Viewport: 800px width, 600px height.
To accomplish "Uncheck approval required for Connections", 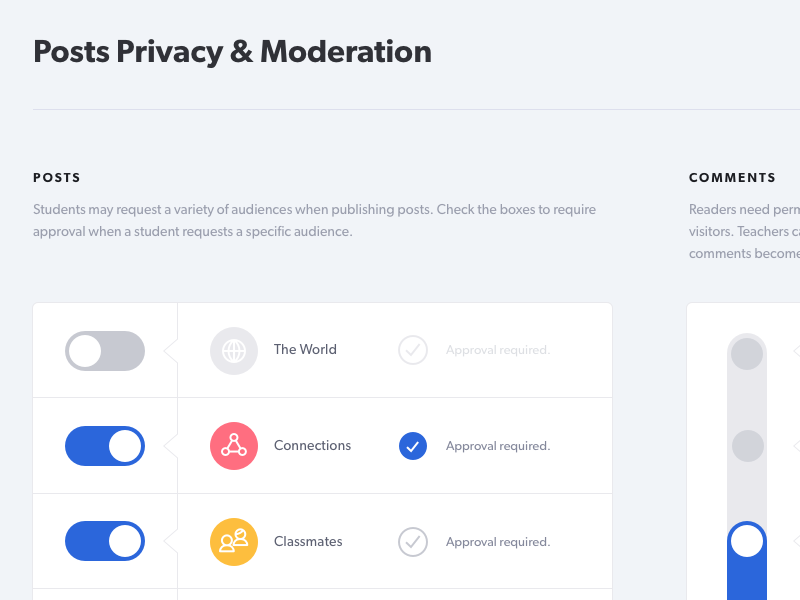I will 413,446.
